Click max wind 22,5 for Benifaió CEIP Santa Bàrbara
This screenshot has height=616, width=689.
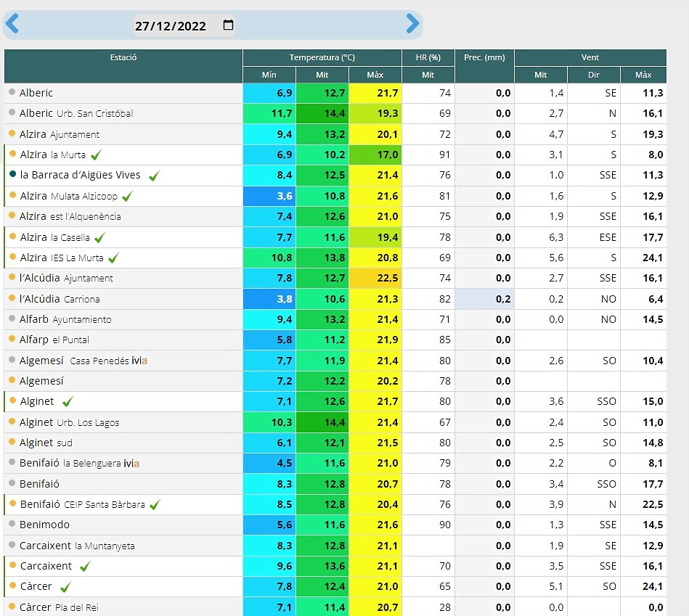[653, 504]
